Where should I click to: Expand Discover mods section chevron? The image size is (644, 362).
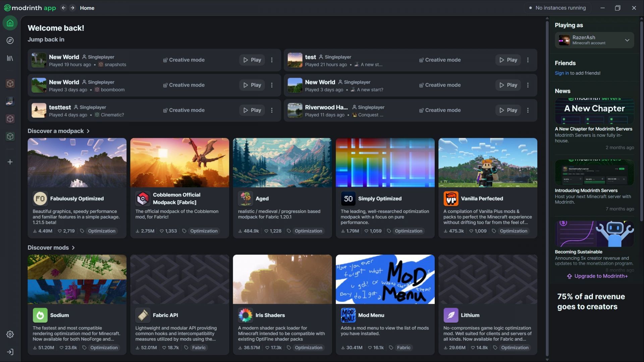[73, 248]
